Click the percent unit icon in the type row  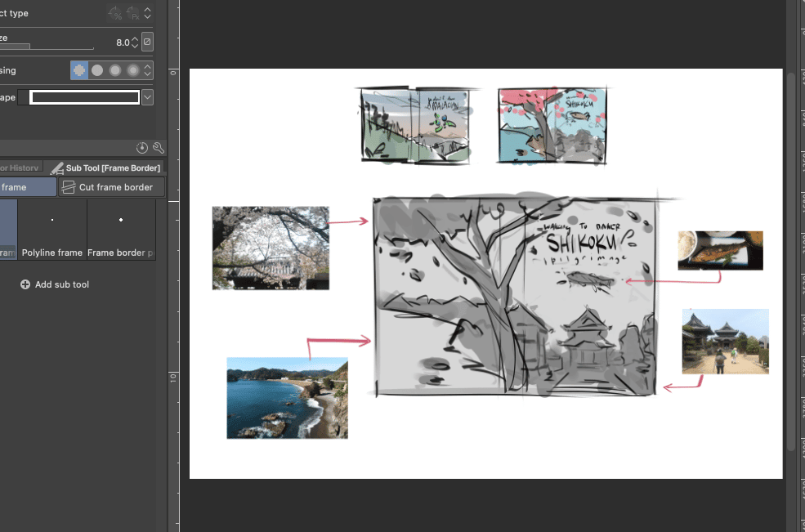[x=114, y=13]
